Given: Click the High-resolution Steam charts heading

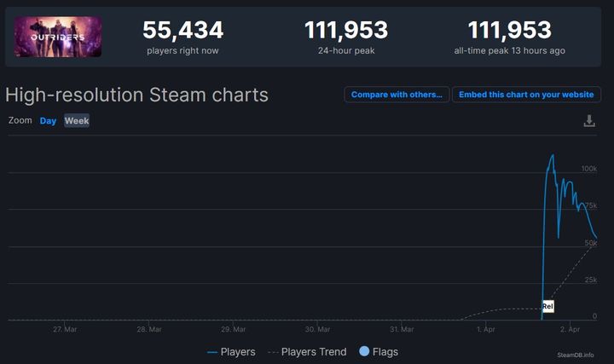Looking at the screenshot, I should (136, 95).
